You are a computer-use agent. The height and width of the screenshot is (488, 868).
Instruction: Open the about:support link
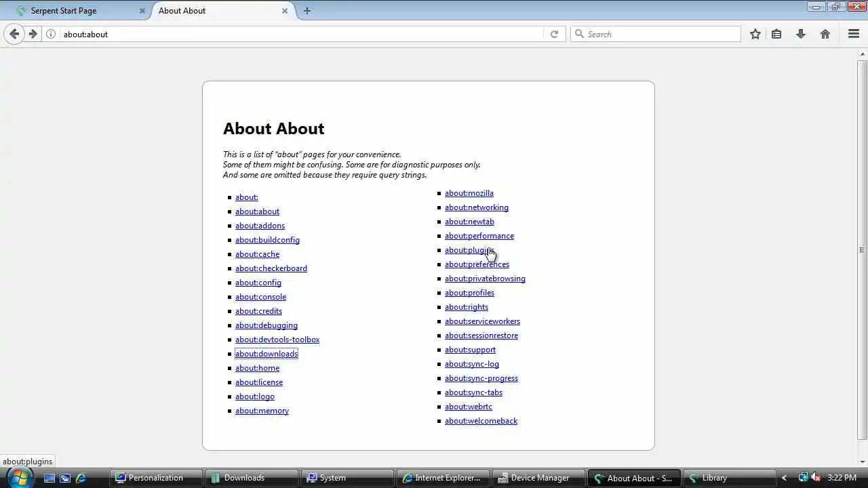coord(470,350)
